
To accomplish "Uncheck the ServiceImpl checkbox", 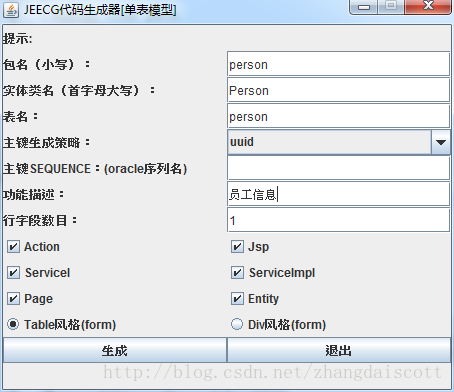I will [237, 273].
